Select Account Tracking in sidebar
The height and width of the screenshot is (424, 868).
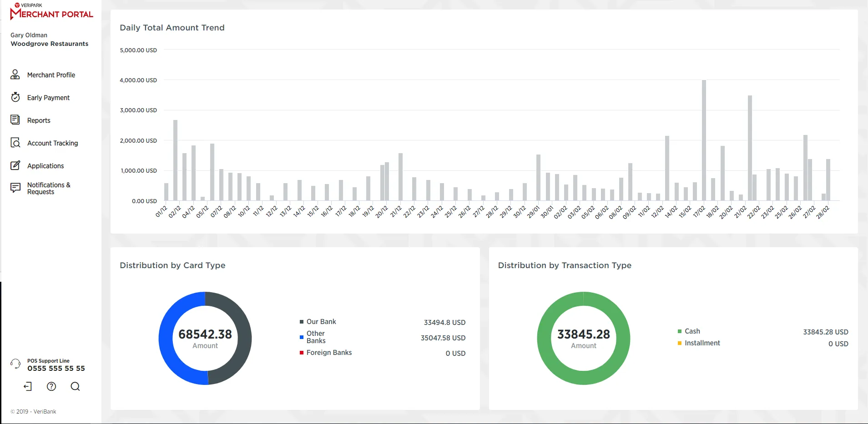pyautogui.click(x=52, y=143)
